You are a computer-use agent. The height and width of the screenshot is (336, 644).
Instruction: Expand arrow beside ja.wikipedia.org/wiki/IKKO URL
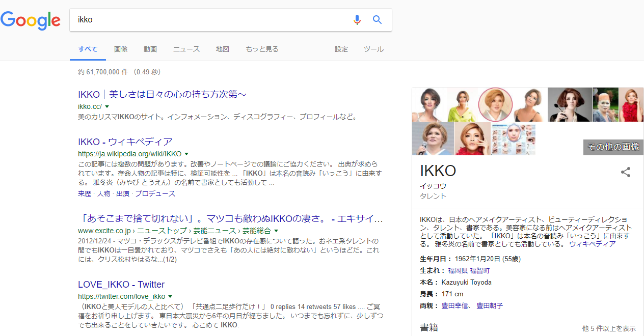point(186,154)
